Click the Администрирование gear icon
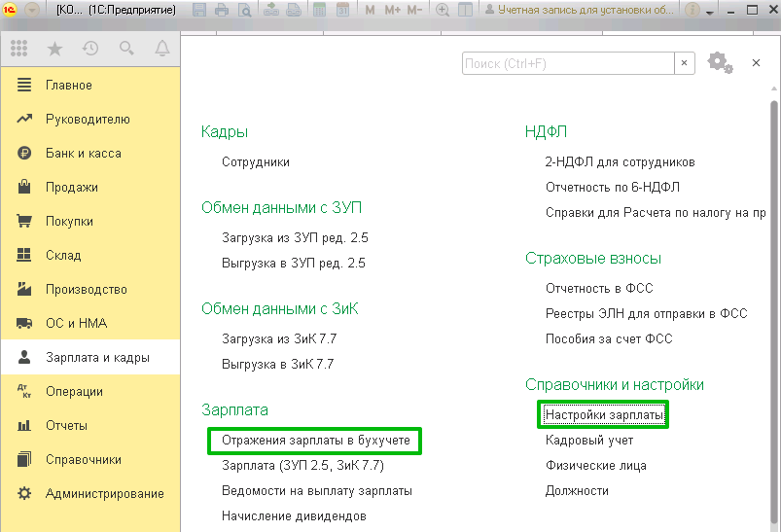Image resolution: width=781 pixels, height=532 pixels. click(x=24, y=493)
